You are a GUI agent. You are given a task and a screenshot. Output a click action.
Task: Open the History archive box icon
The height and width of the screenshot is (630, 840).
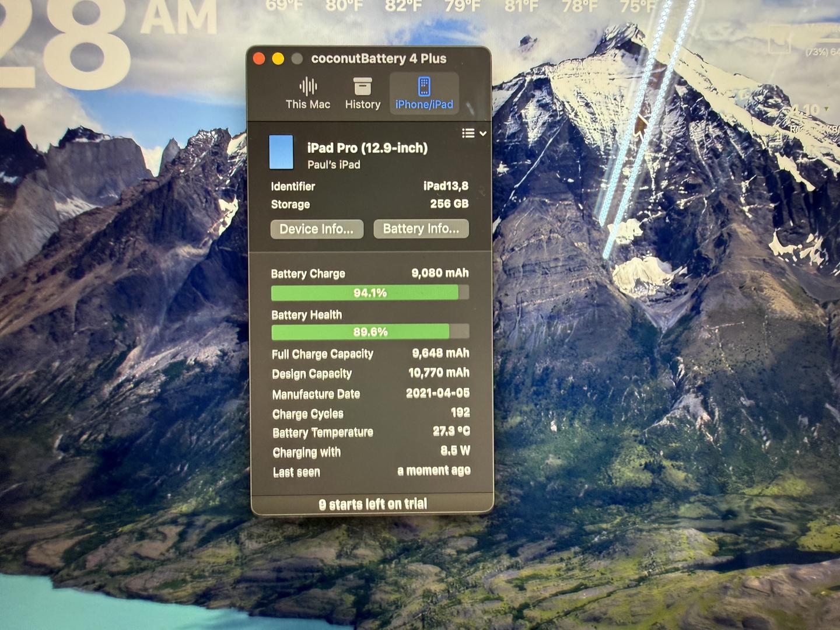click(362, 87)
